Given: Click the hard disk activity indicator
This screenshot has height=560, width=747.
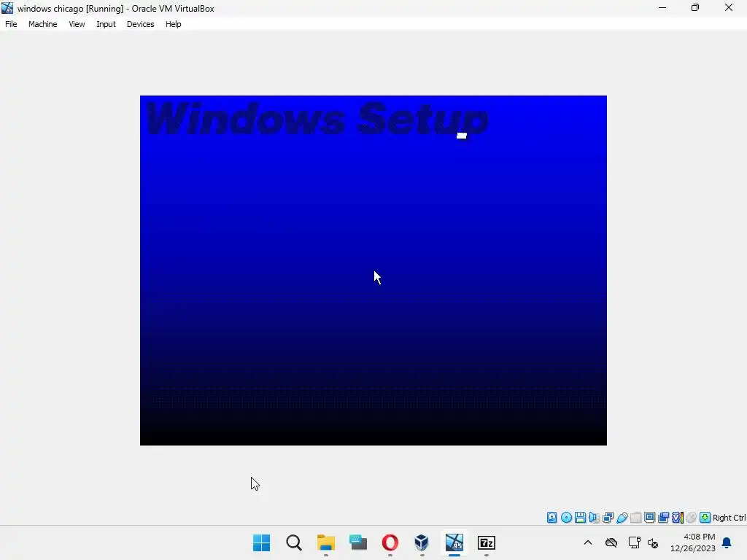Looking at the screenshot, I should (x=551, y=518).
